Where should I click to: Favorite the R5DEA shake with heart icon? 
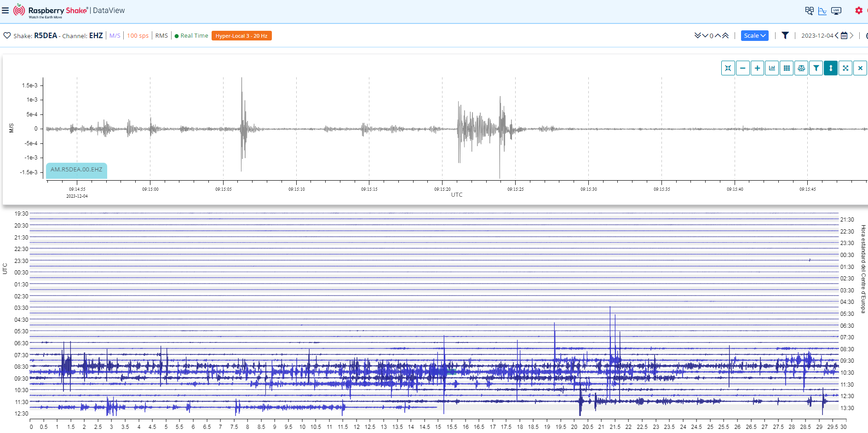click(x=7, y=35)
